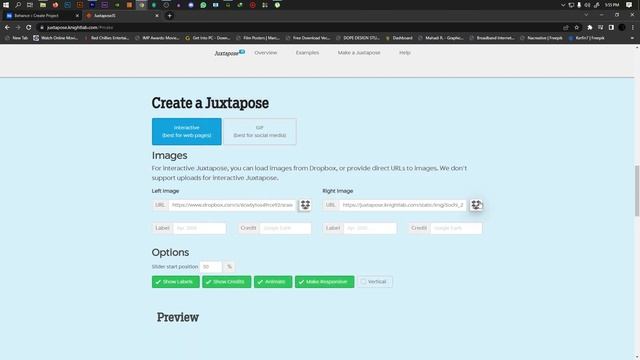Click the left image Credit field

285,228
